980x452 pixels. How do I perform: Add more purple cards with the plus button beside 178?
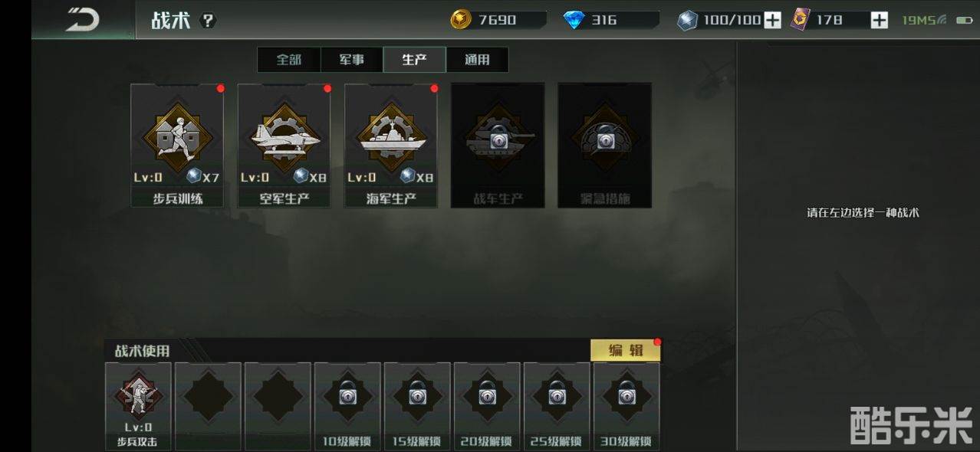click(x=879, y=20)
